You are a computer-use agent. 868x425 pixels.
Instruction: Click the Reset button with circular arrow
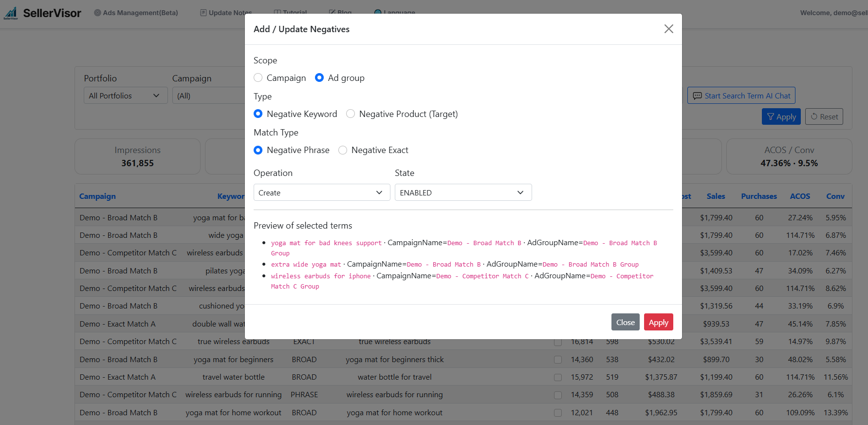tap(824, 117)
